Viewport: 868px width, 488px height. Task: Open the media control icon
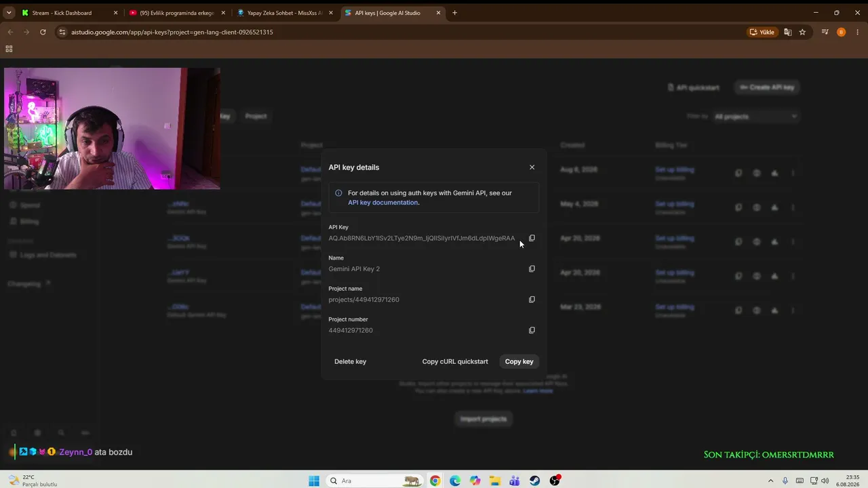coord(825,32)
